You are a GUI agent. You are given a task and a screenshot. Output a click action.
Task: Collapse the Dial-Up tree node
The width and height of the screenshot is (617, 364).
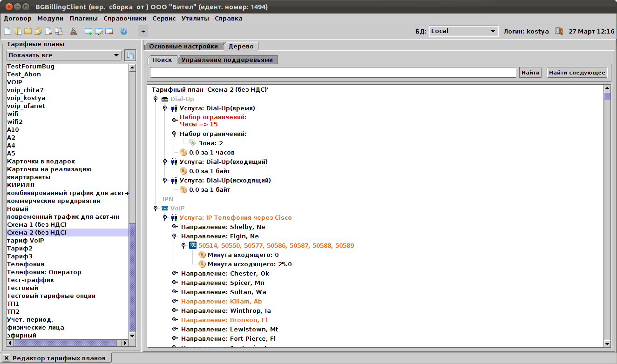pyautogui.click(x=156, y=99)
